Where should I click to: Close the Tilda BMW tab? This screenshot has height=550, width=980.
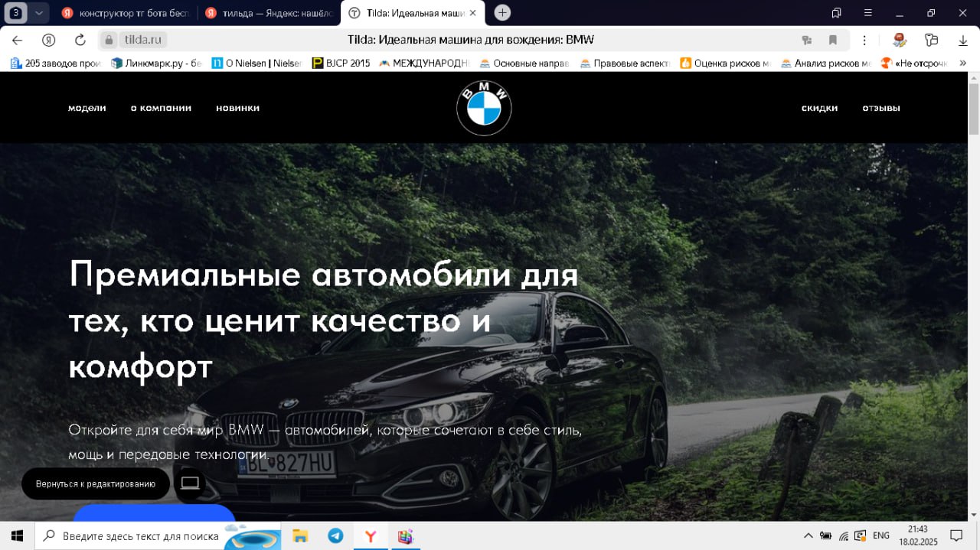pos(472,13)
